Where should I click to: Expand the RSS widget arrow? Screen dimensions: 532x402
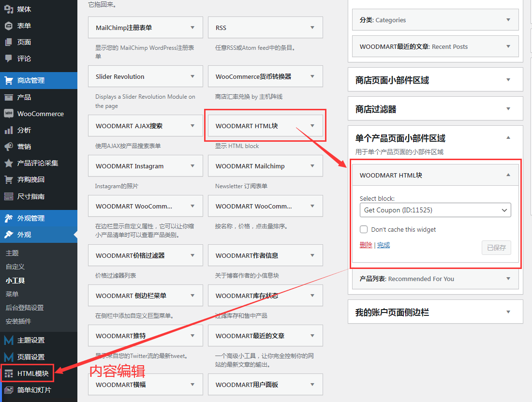pyautogui.click(x=312, y=28)
